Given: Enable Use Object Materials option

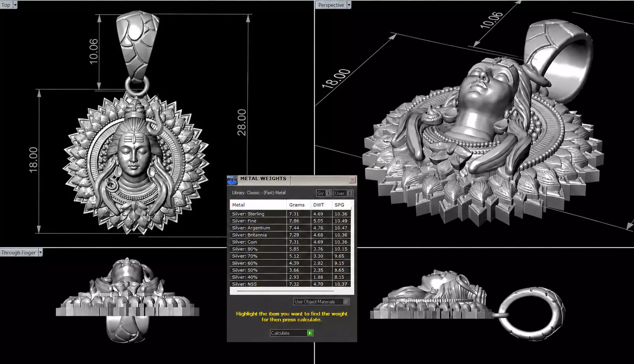Looking at the screenshot, I should pyautogui.click(x=321, y=302).
